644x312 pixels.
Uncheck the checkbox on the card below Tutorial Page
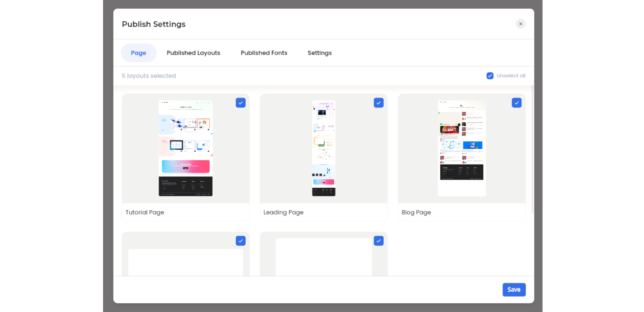pos(241,241)
